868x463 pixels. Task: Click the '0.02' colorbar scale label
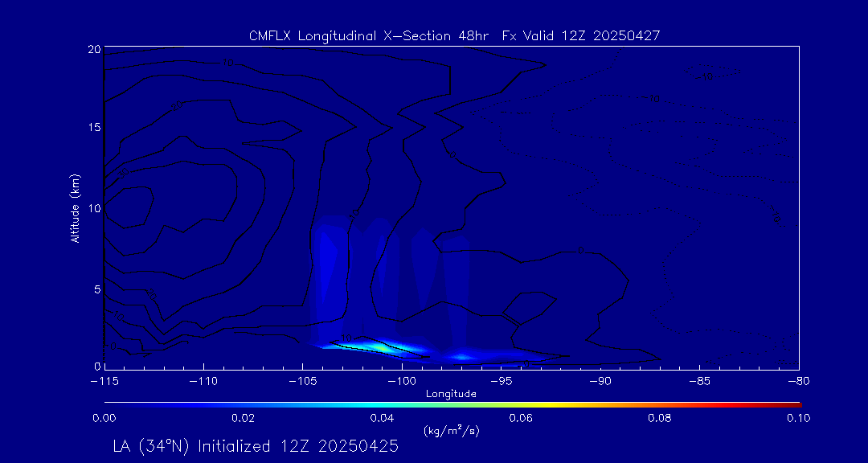tap(243, 418)
